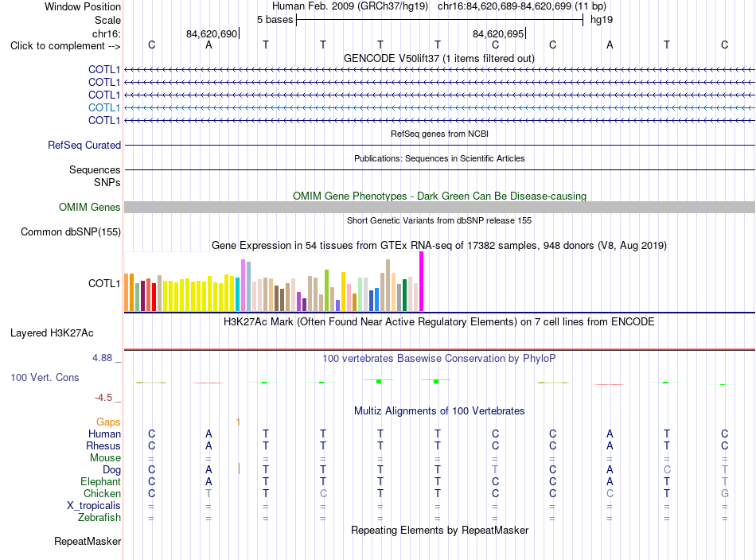This screenshot has height=560, width=756.
Task: Click the "SNPs" track label
Action: click(107, 183)
